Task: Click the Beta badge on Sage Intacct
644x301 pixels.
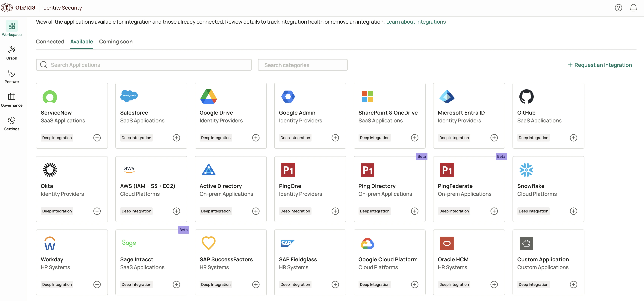Action: (184, 230)
